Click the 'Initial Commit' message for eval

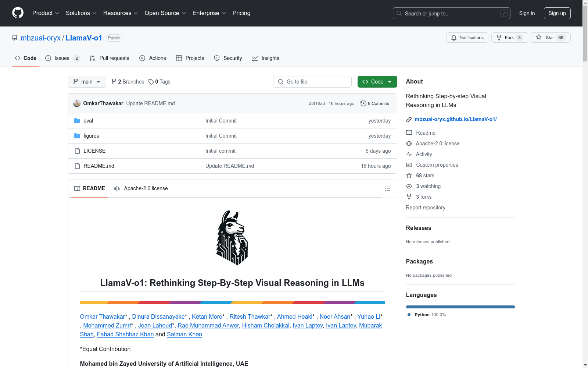coord(221,121)
